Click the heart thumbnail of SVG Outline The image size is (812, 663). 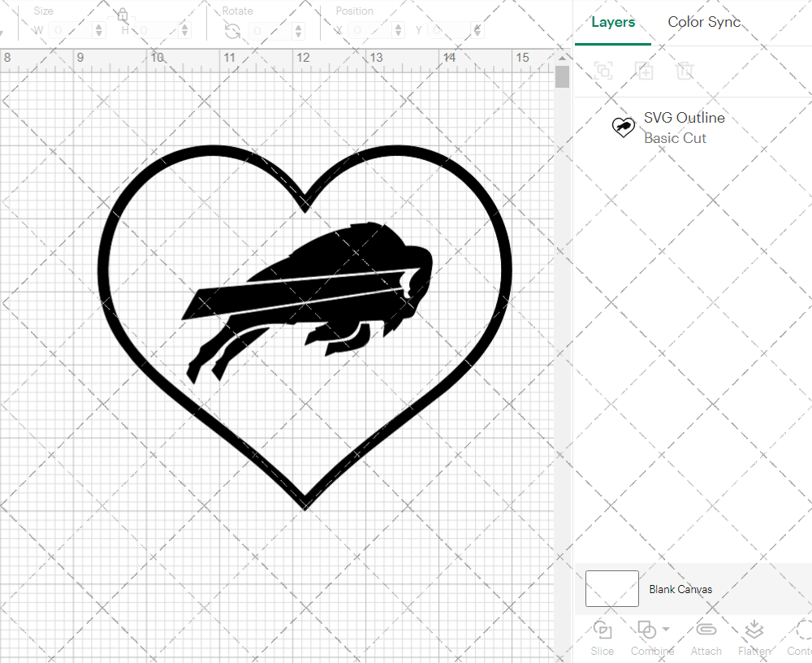point(624,128)
